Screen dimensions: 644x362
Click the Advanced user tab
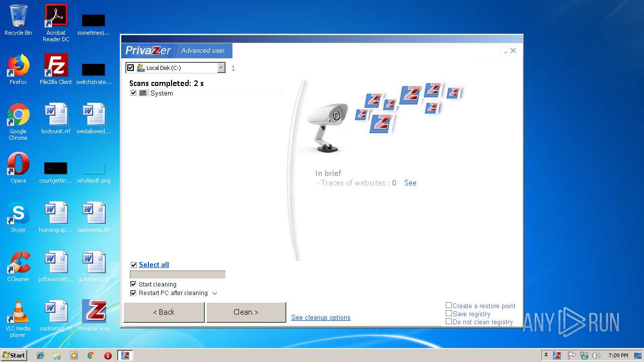click(x=203, y=51)
